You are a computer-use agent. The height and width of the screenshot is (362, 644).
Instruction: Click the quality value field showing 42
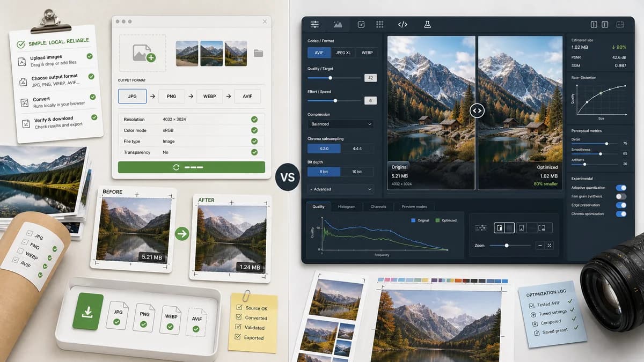click(x=370, y=78)
